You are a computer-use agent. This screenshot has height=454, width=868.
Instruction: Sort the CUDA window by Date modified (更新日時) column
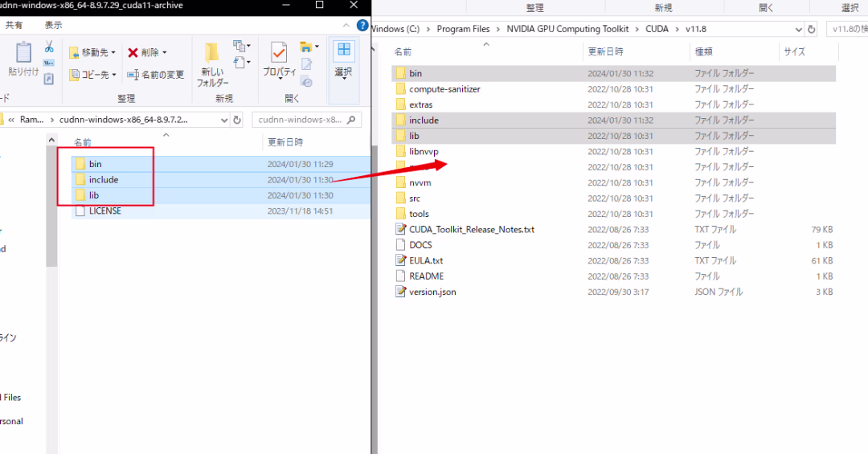[x=606, y=51]
